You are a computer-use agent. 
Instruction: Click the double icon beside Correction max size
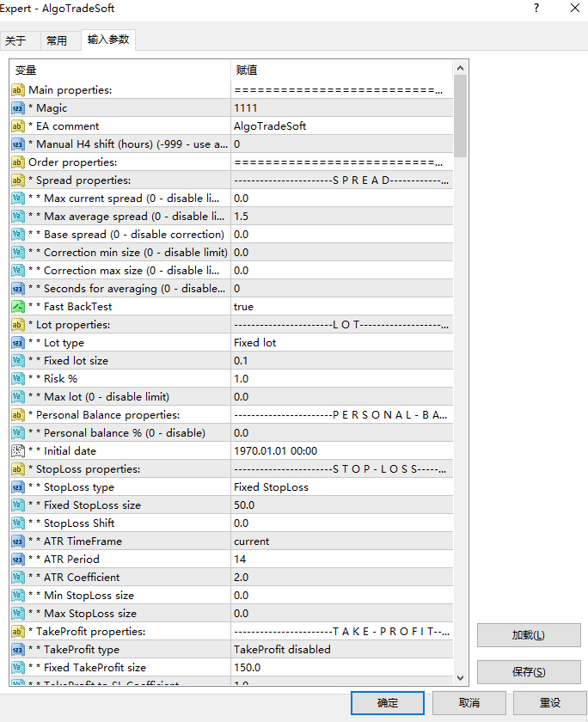click(17, 271)
